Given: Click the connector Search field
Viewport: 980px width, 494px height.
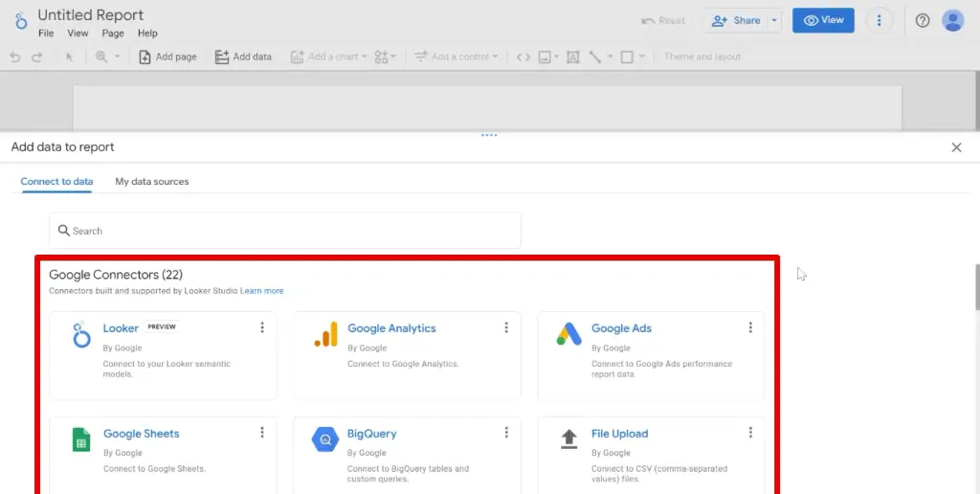Looking at the screenshot, I should pyautogui.click(x=285, y=231).
